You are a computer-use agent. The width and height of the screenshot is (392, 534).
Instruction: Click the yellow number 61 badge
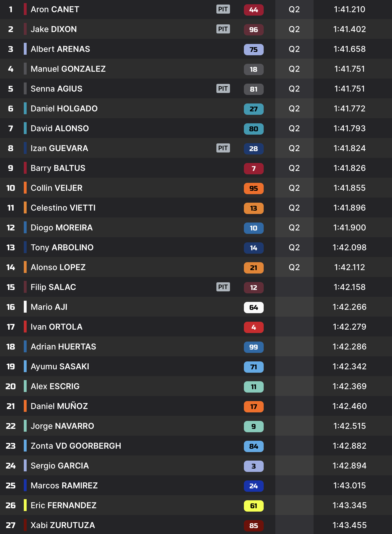[253, 506]
